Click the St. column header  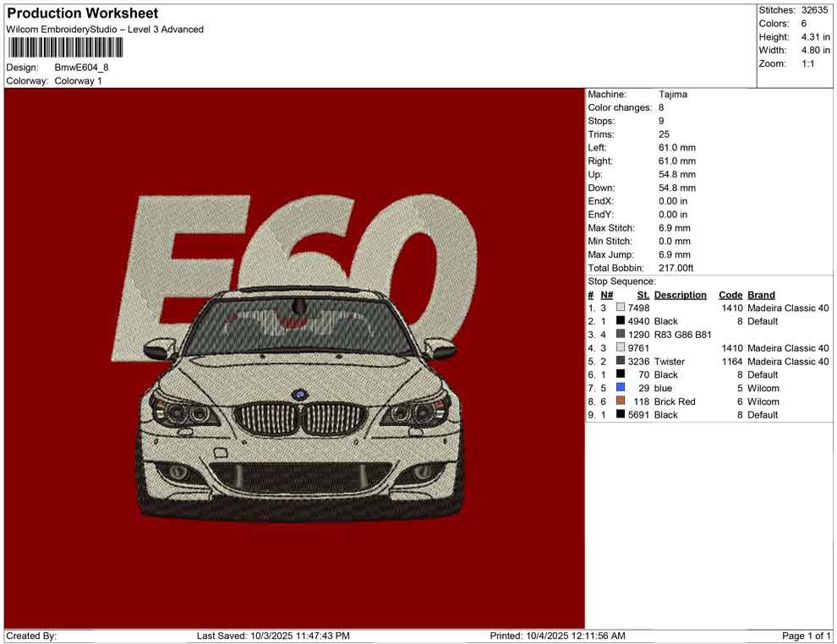(x=643, y=295)
